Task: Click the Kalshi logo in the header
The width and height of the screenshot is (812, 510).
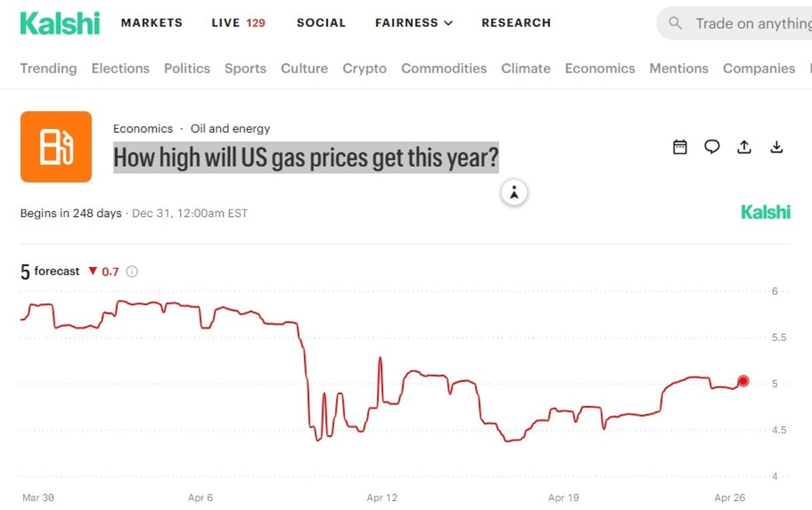Action: click(x=60, y=23)
